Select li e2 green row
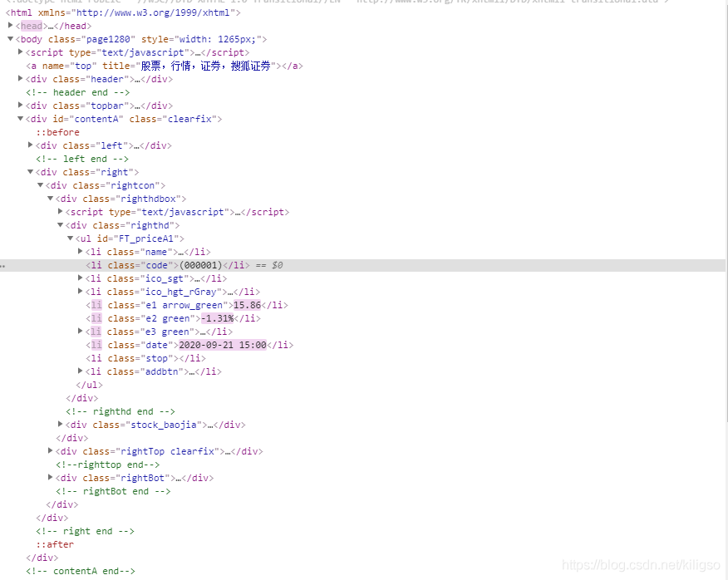728x580 pixels. pyautogui.click(x=173, y=318)
